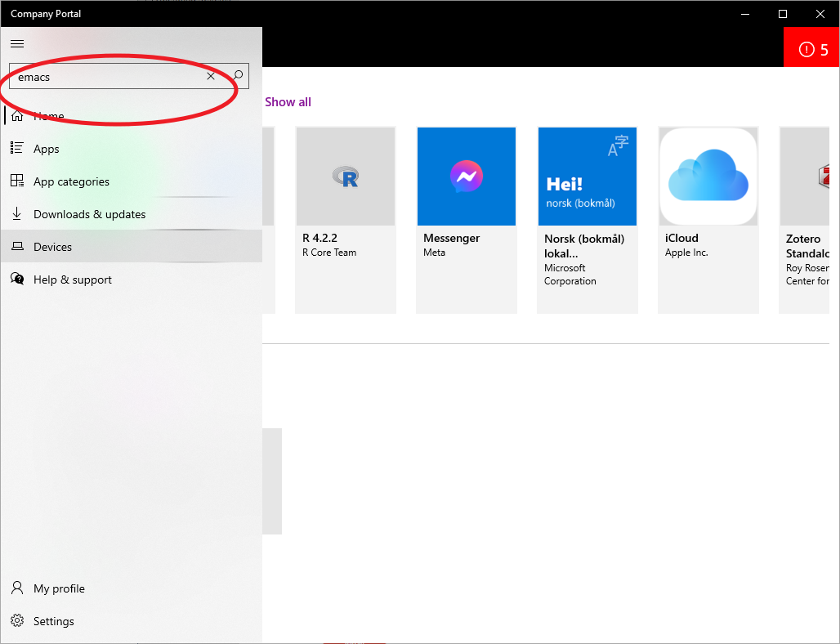Image resolution: width=840 pixels, height=644 pixels.
Task: Open the R 4.2.2 app tile
Action: point(346,220)
